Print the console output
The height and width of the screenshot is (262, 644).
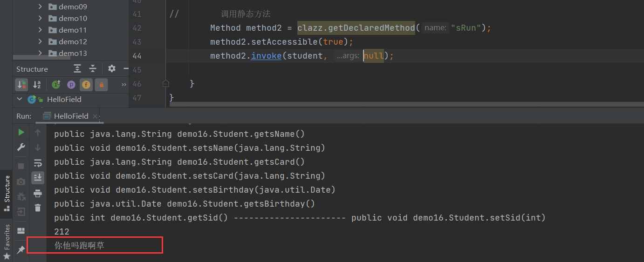[x=38, y=193]
